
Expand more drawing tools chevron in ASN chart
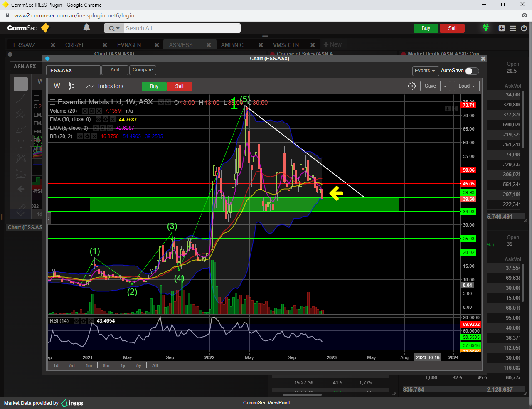21,214
